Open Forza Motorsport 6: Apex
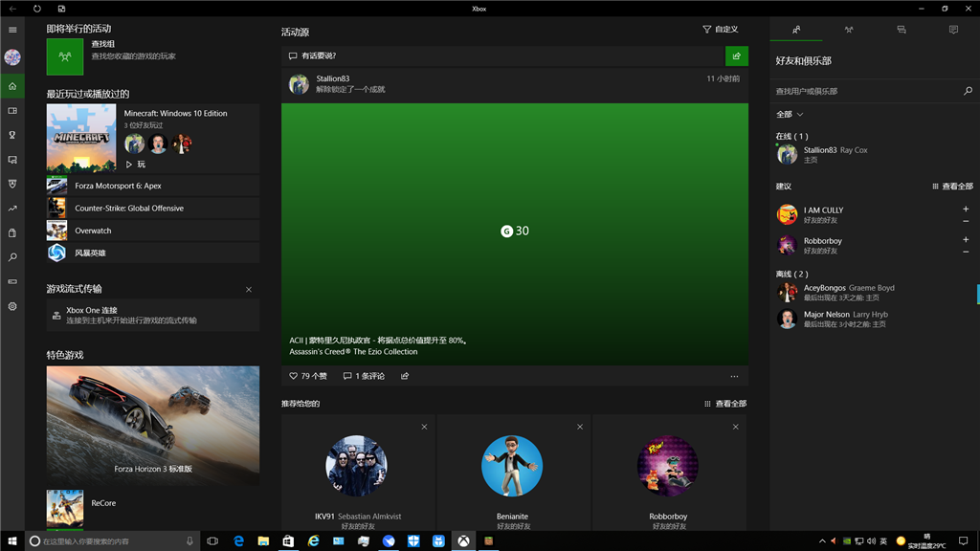 [x=153, y=186]
